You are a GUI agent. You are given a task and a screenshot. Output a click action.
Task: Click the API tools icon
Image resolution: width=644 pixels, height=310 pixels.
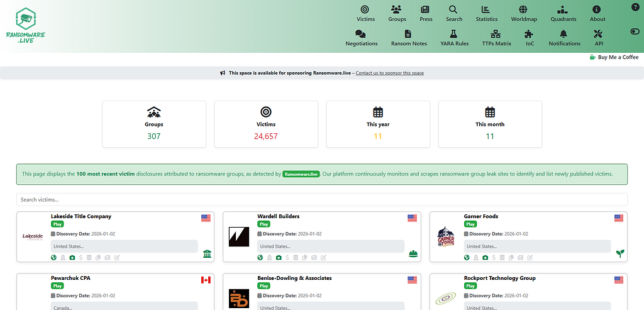(599, 33)
